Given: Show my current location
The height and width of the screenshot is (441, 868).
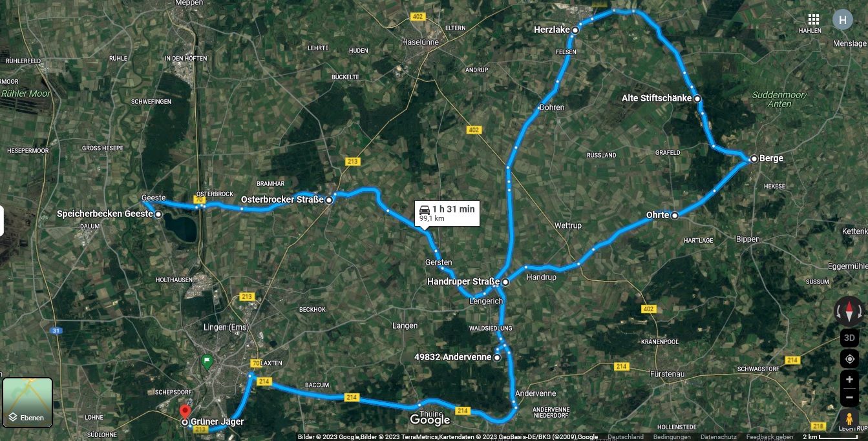Looking at the screenshot, I should click(849, 359).
